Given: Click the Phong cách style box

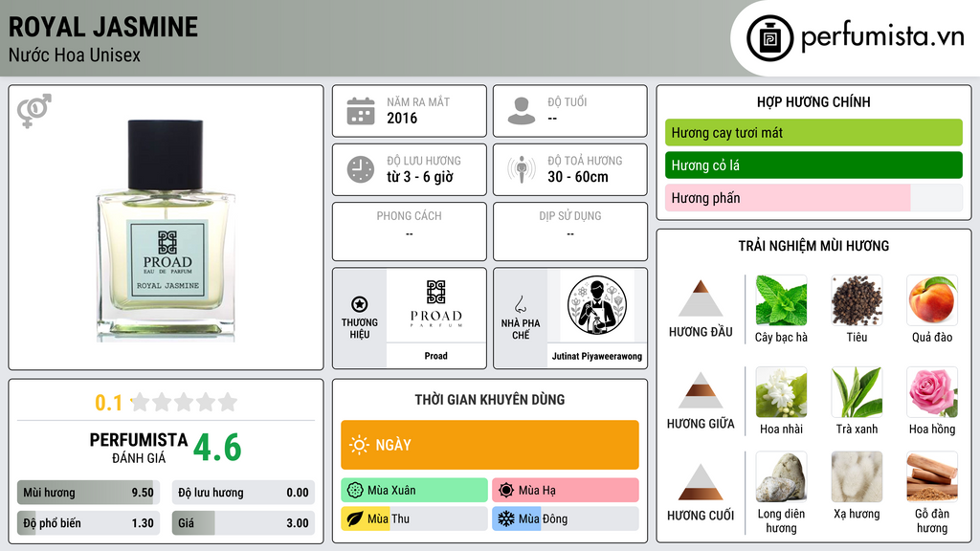Looking at the screenshot, I should 410,231.
